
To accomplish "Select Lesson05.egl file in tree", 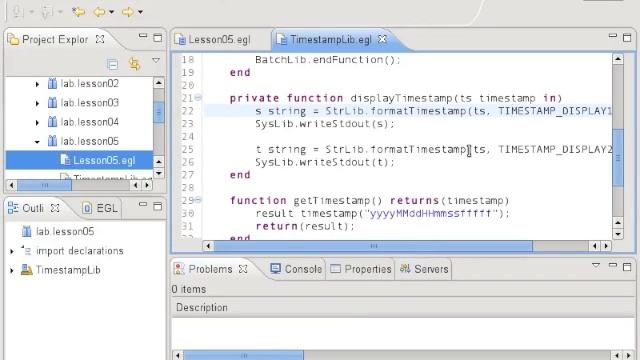I will pyautogui.click(x=104, y=160).
